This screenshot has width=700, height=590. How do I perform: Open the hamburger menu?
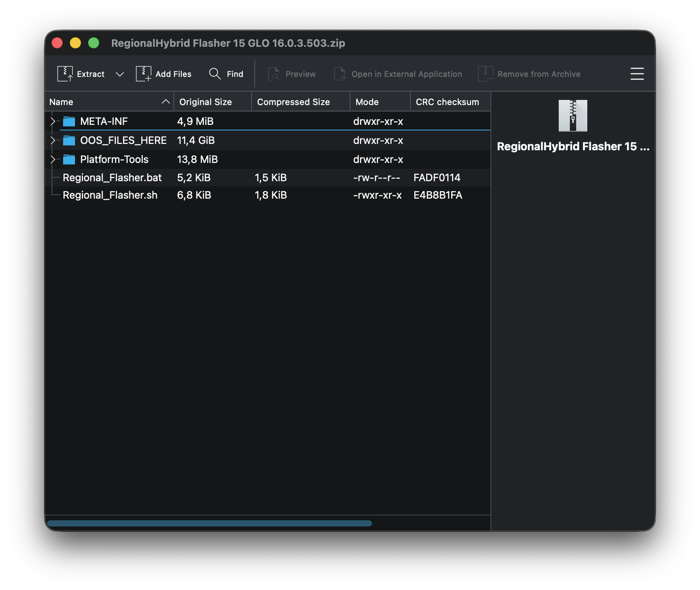(x=637, y=74)
